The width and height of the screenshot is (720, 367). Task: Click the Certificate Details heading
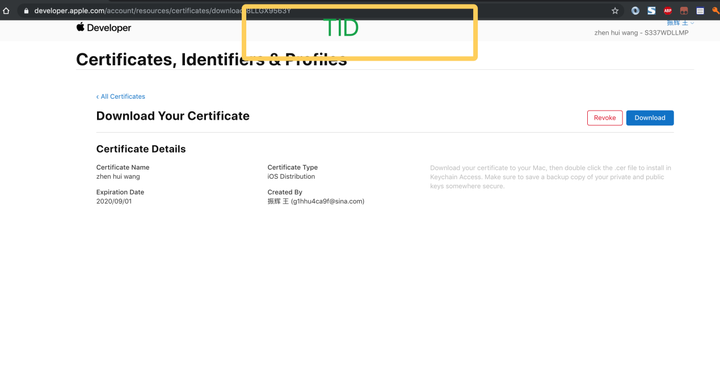pos(141,149)
